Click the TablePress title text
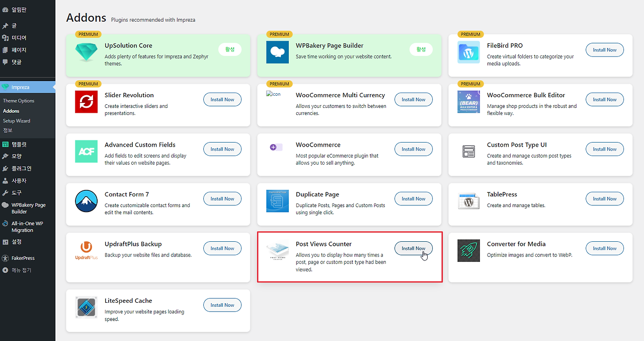The height and width of the screenshot is (341, 644). tap(502, 194)
